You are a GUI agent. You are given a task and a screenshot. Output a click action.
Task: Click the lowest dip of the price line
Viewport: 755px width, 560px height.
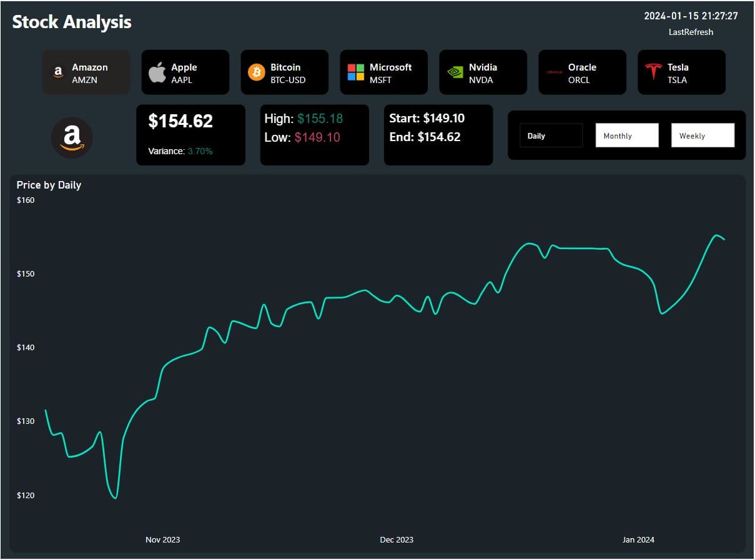[116, 498]
